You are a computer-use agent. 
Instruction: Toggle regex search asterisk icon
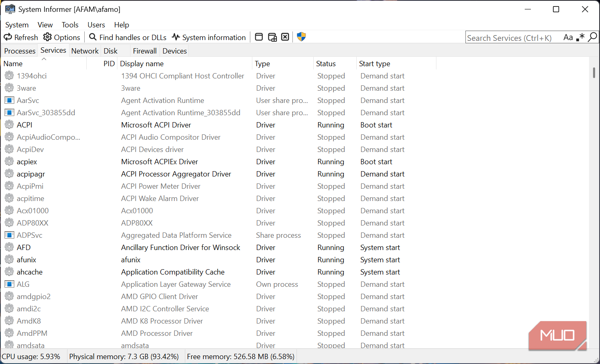580,37
